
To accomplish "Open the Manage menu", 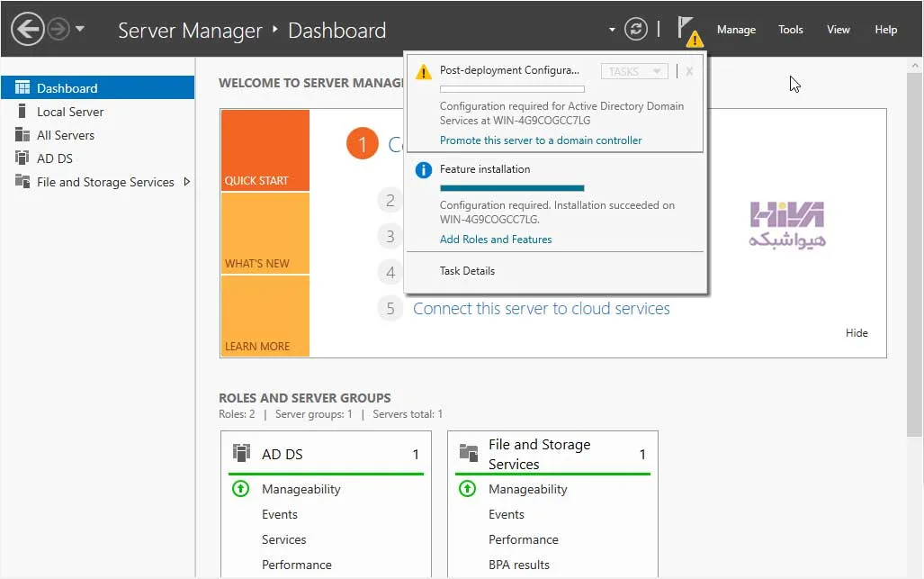I will coord(736,30).
